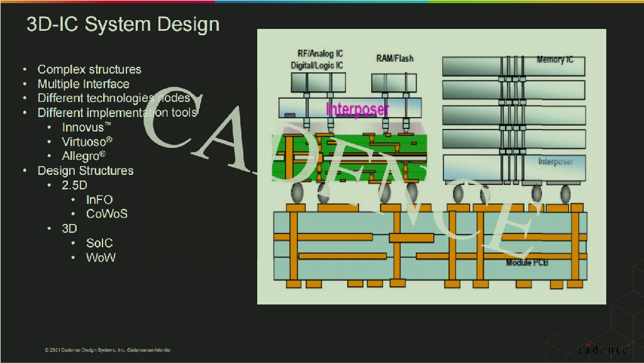644x363 pixels.
Task: Select the Innovus tool bullet
Action: (x=86, y=127)
